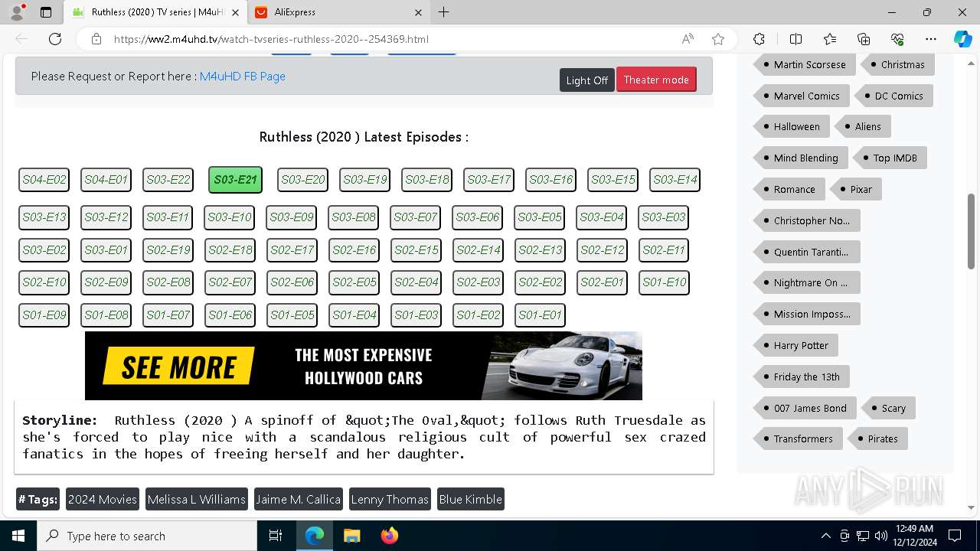Open the Favorites list icon
The image size is (980, 551).
coord(830,39)
